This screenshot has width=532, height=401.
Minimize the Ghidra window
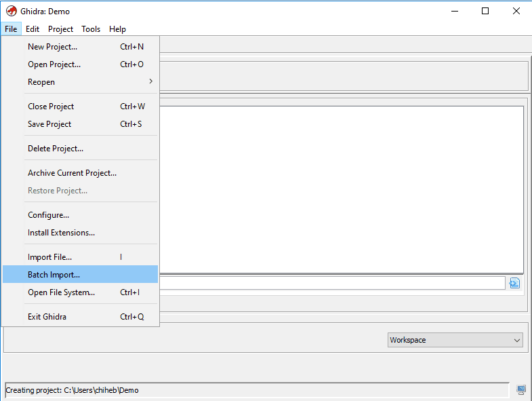tap(455, 12)
